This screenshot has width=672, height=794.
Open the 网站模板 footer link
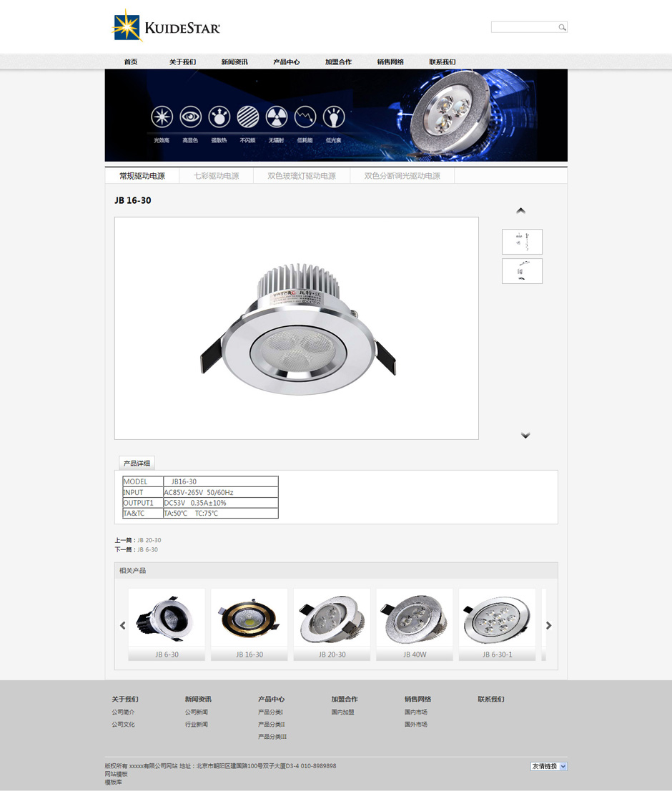(117, 774)
